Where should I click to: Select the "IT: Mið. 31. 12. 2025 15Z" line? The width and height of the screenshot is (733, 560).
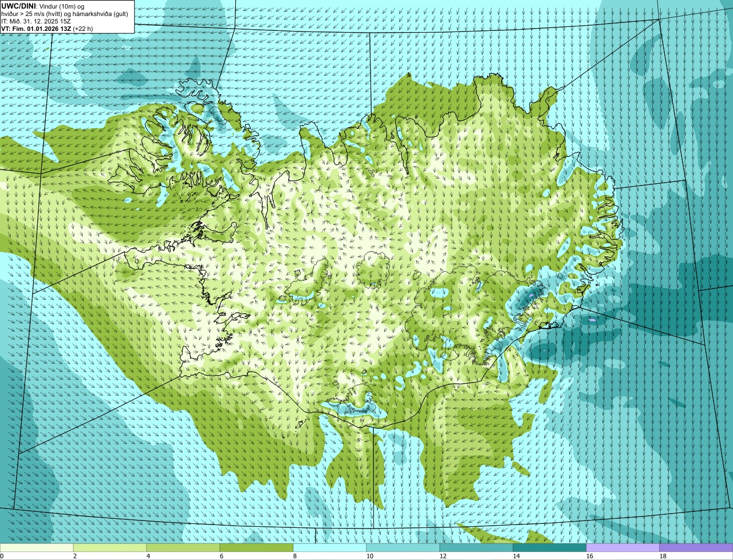click(36, 21)
